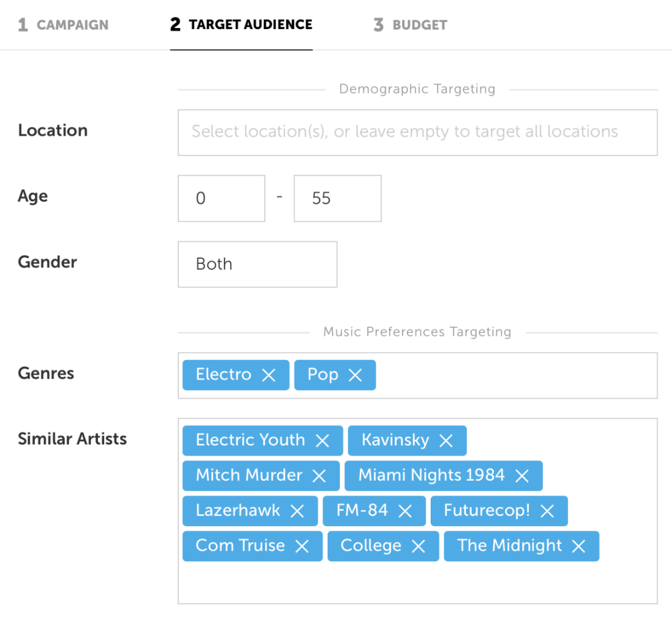Delete Futurecop! artist tag
The image size is (672, 618).
click(x=547, y=511)
